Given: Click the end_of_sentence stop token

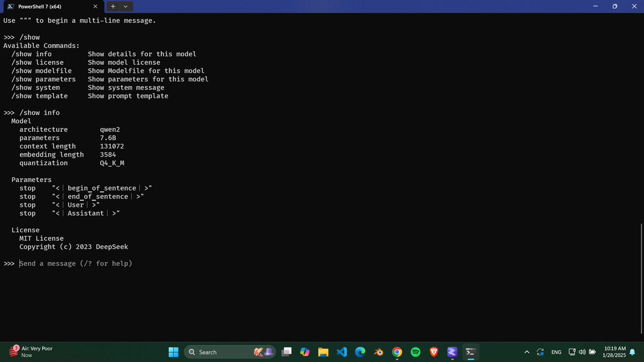Looking at the screenshot, I should point(98,196).
